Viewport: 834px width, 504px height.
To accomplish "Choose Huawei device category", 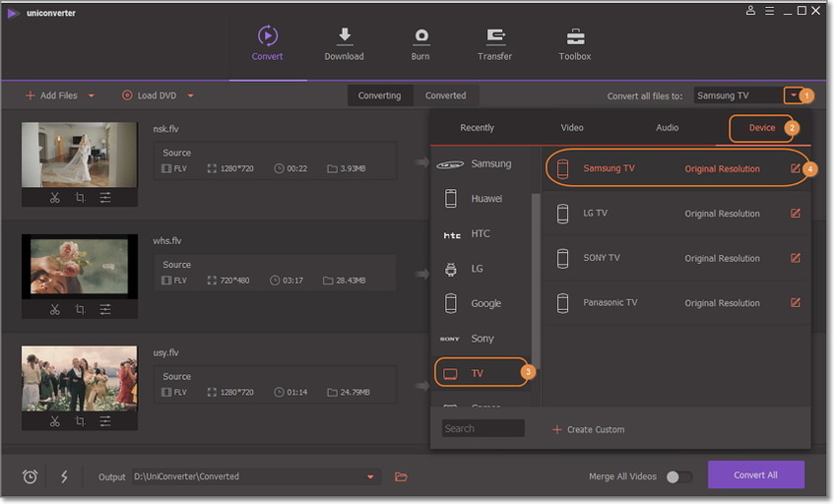I will 481,198.
